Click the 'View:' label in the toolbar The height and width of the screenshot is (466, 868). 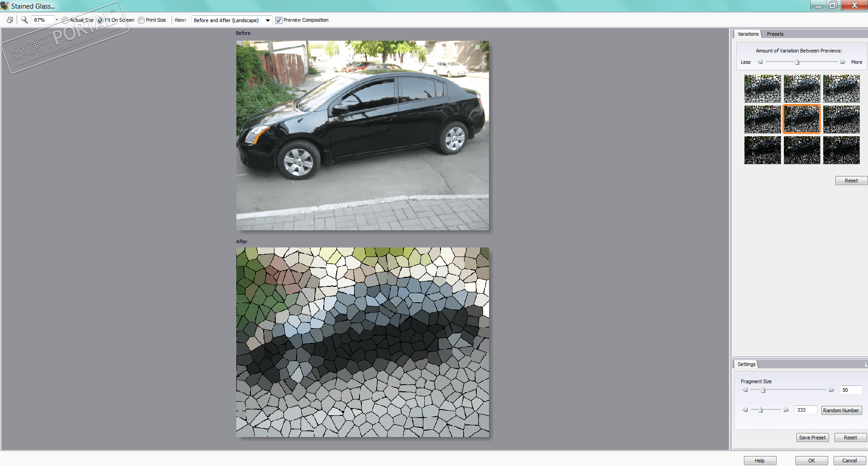coord(180,20)
